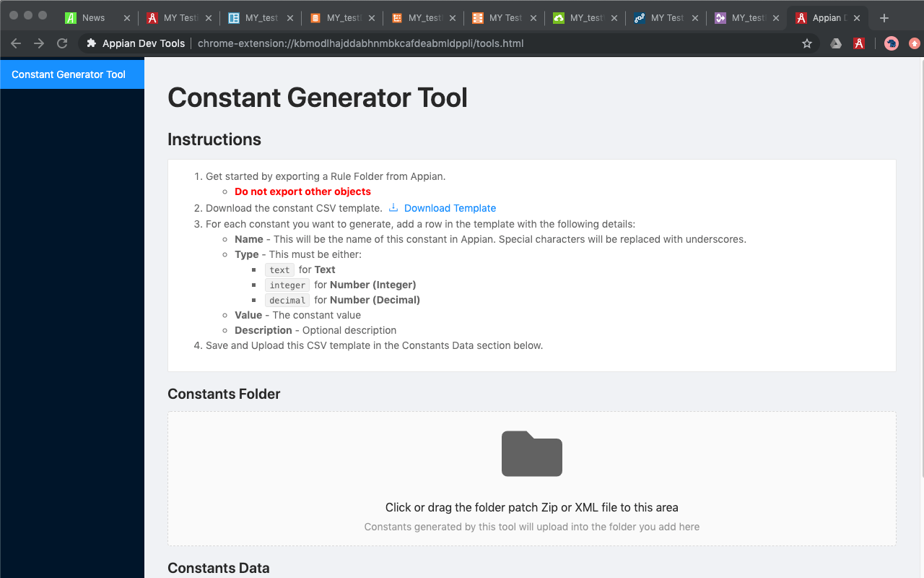This screenshot has height=578, width=924.
Task: Click the download arrow icon beside Download Template
Action: tap(393, 207)
